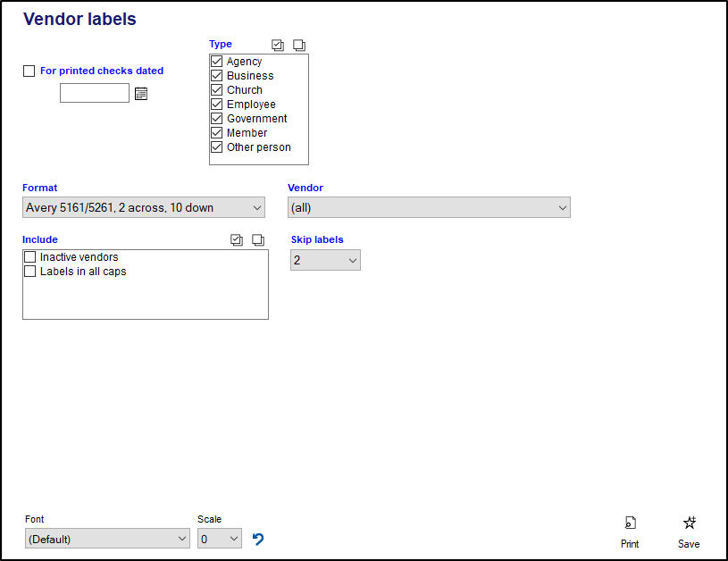Click uncheck-all icon above Include list
The height and width of the screenshot is (561, 728).
(x=258, y=239)
